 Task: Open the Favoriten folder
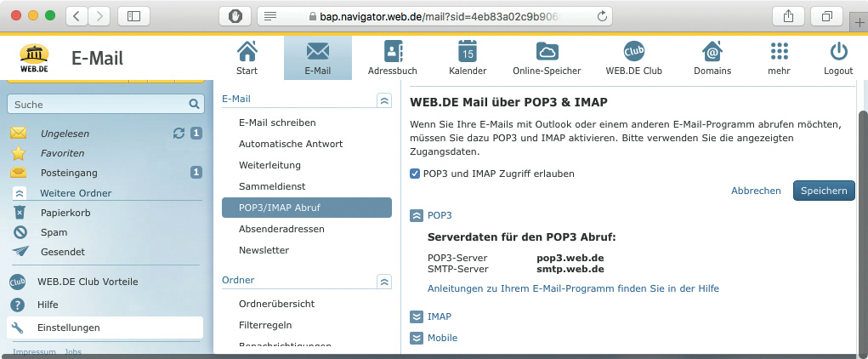pos(63,153)
